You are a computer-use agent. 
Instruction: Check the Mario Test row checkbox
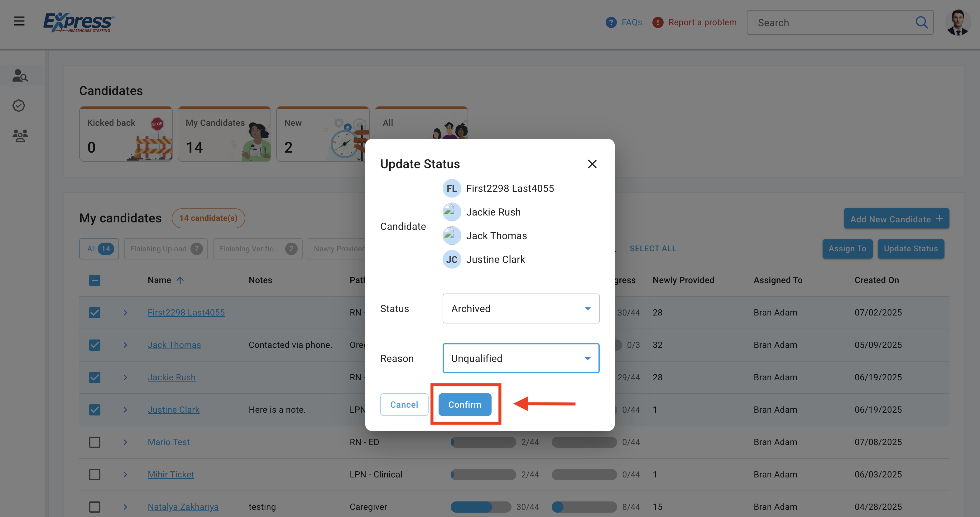pyautogui.click(x=95, y=442)
